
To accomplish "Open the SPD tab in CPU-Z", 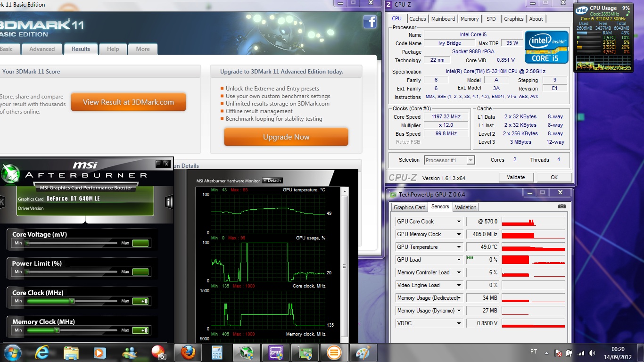I will click(x=491, y=19).
